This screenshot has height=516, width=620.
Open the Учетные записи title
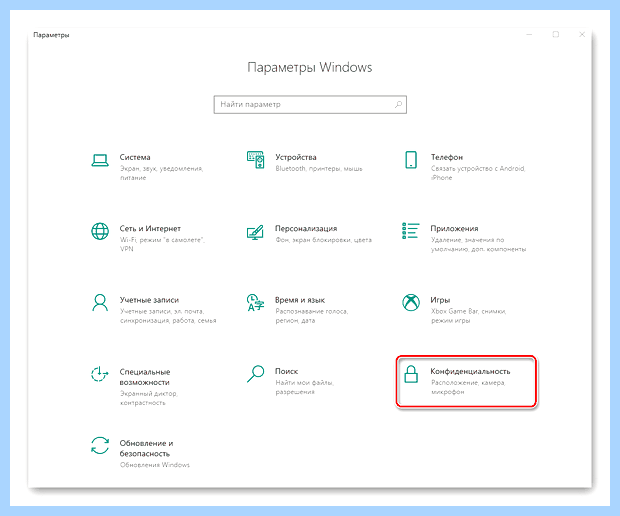[x=149, y=300]
